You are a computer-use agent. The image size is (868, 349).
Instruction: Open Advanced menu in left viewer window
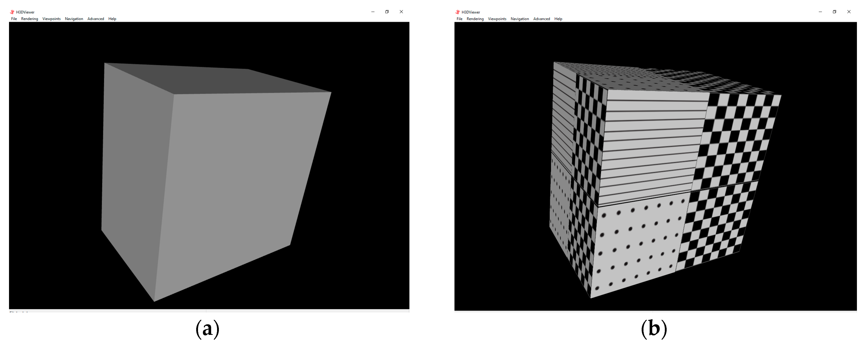(x=96, y=19)
